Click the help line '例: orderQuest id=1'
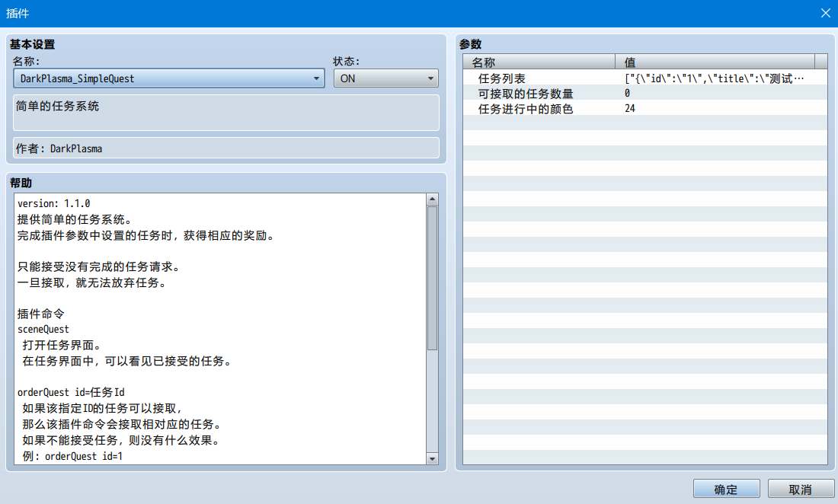The width and height of the screenshot is (838, 504). (72, 456)
